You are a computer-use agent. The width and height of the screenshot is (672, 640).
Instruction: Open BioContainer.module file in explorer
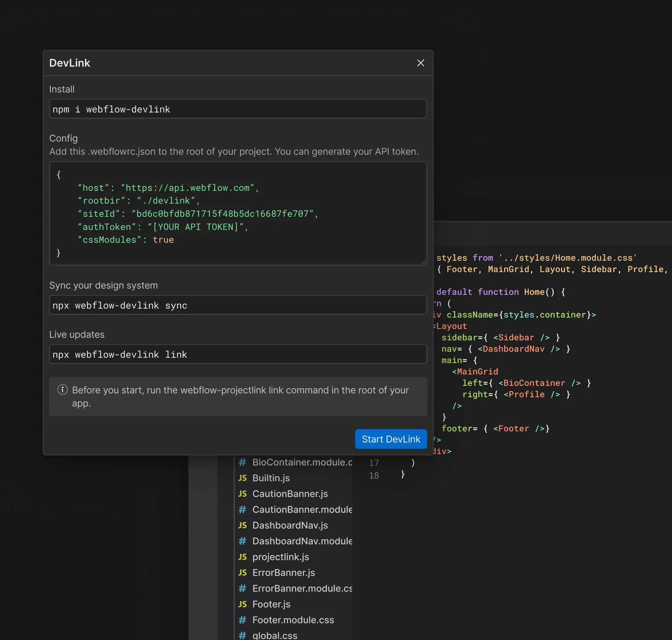pyautogui.click(x=302, y=462)
